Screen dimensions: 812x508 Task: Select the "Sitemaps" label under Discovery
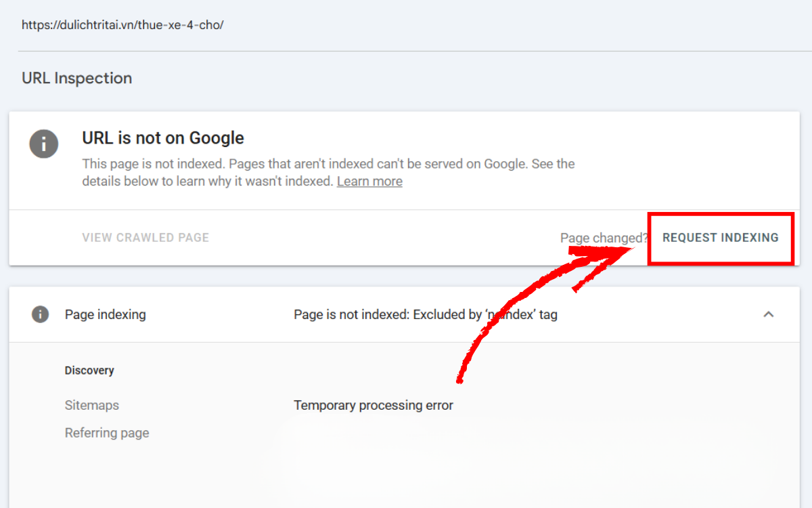pyautogui.click(x=91, y=405)
